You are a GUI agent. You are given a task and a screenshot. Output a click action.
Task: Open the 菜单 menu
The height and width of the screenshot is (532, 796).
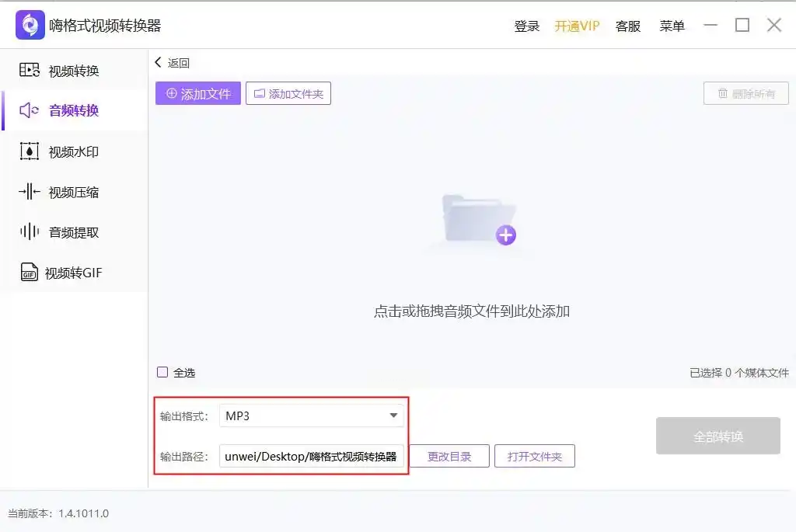pos(672,26)
